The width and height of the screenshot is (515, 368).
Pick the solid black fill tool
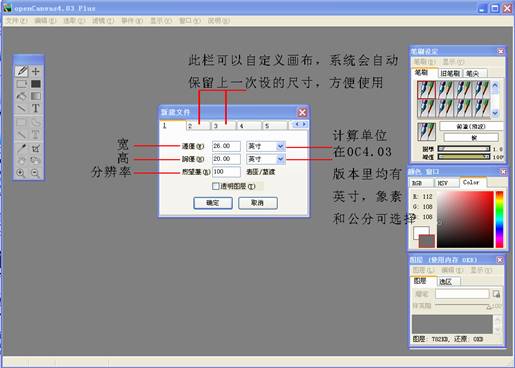pos(36,84)
